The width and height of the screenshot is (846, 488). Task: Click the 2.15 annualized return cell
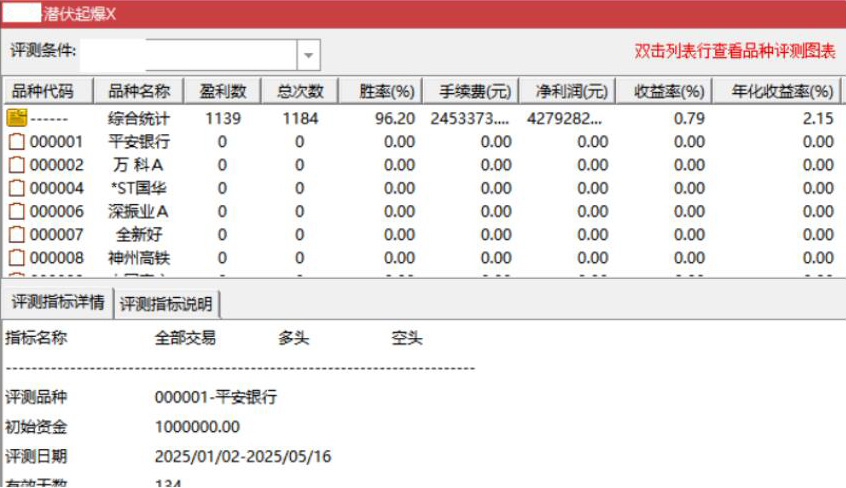point(818,118)
